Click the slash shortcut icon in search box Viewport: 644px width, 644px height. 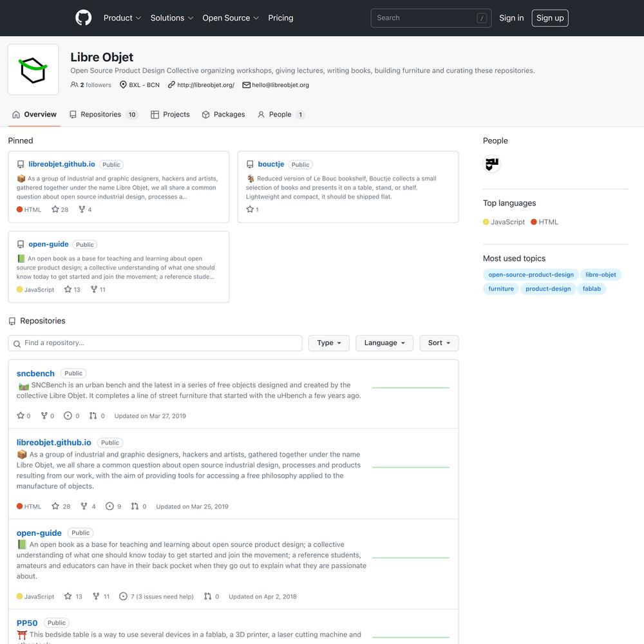(482, 18)
